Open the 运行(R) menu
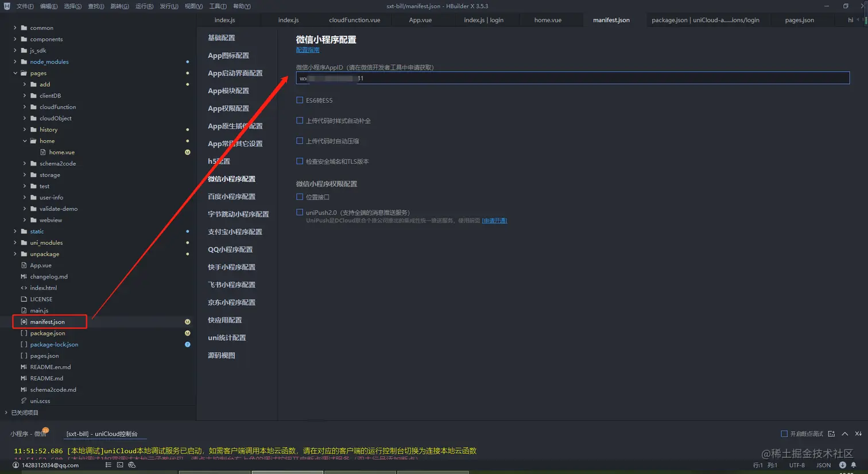The height and width of the screenshot is (474, 868). point(144,6)
